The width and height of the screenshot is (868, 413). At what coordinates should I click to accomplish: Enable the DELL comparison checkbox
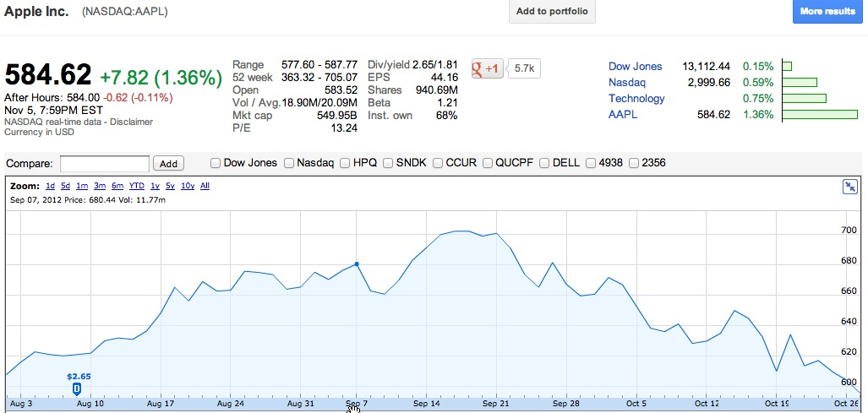pos(544,163)
